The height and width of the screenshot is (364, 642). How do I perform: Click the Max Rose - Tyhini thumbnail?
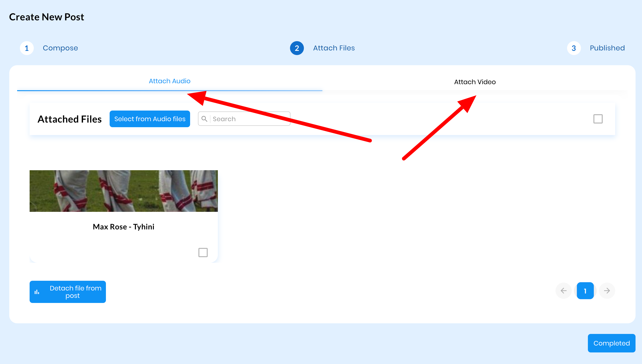pos(123,191)
